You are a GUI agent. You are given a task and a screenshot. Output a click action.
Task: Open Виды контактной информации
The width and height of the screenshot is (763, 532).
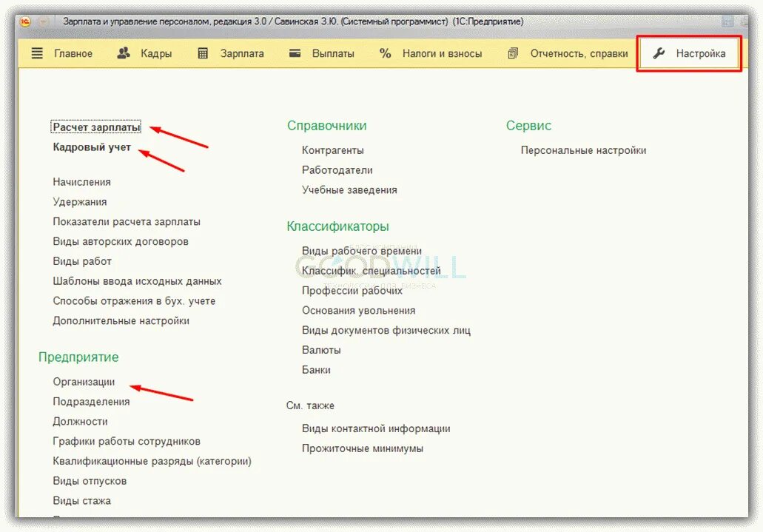376,429
